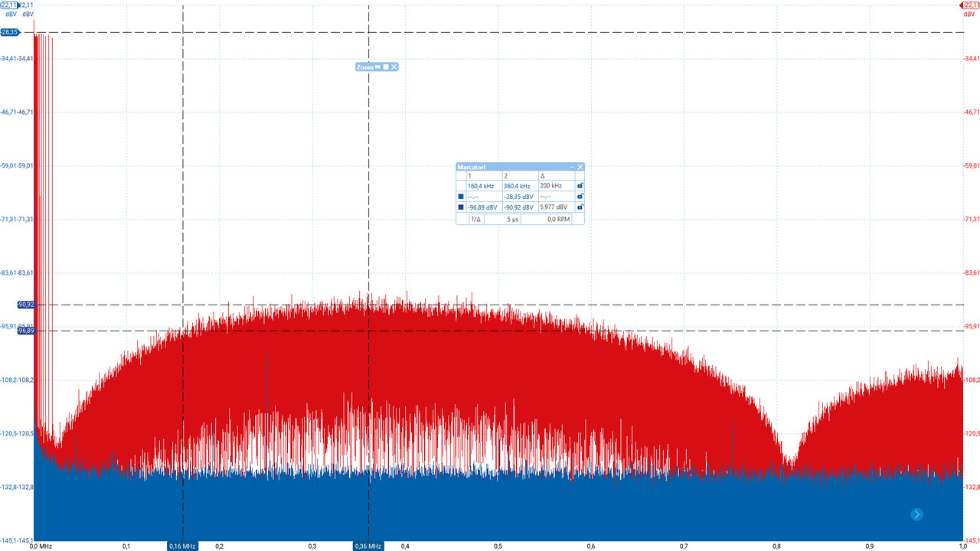Image resolution: width=980 pixels, height=551 pixels.
Task: Expand the side panel with the blue chevron
Action: point(916,514)
